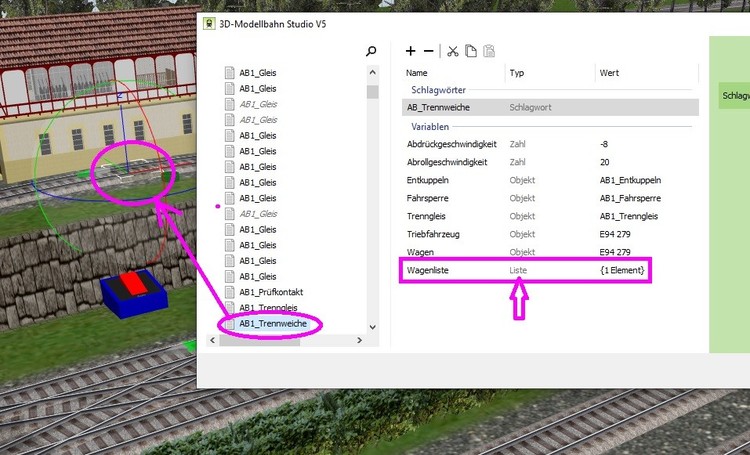Select the Entkuppeln variable name

427,180
